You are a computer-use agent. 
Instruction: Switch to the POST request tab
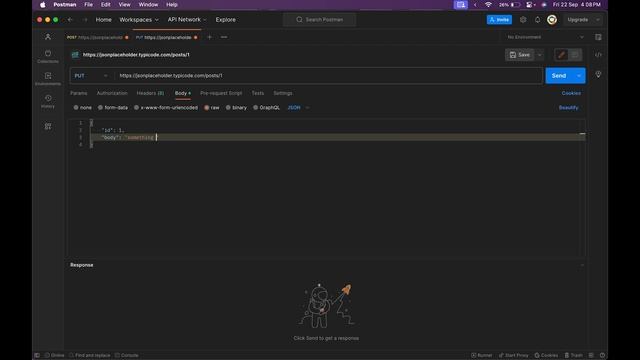(98, 37)
